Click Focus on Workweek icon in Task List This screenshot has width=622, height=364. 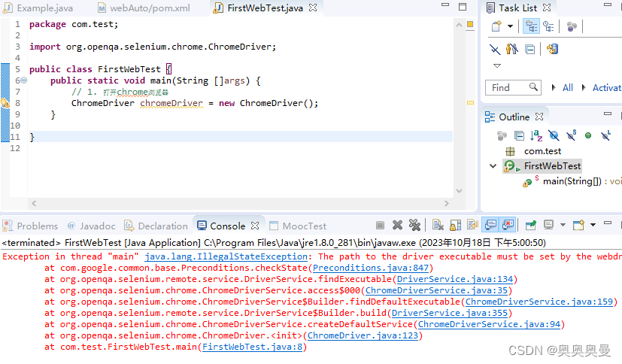tap(572, 26)
